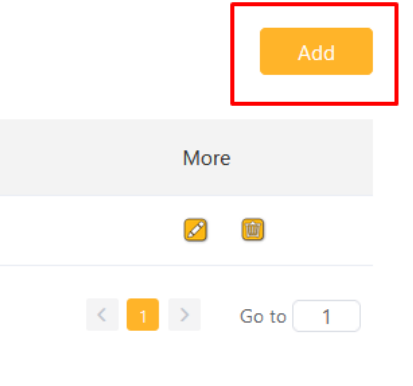Click the left chevron pagination button

pyautogui.click(x=102, y=314)
